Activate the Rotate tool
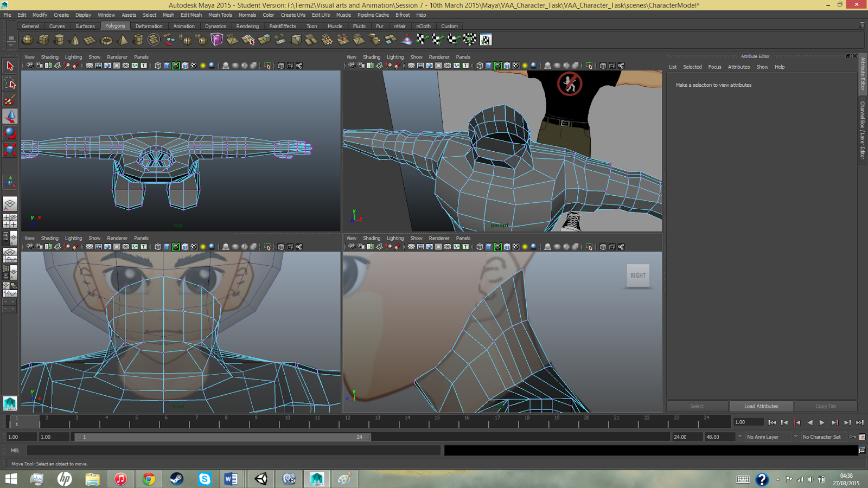 click(10, 133)
